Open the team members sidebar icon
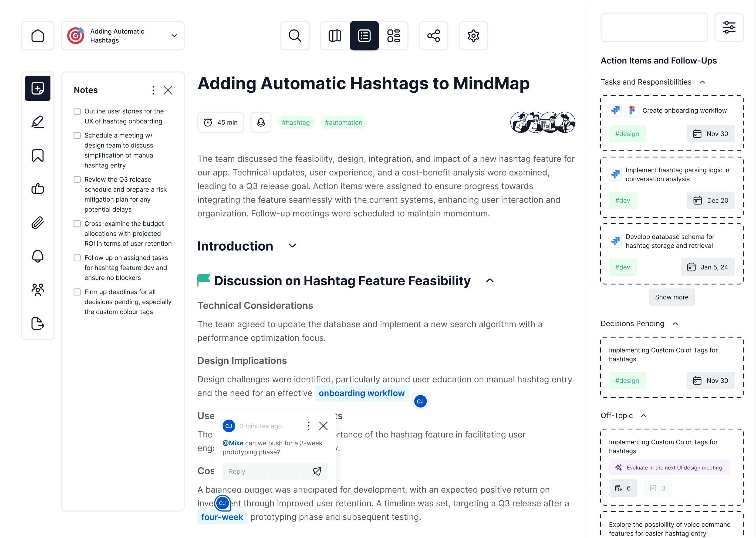 tap(38, 290)
